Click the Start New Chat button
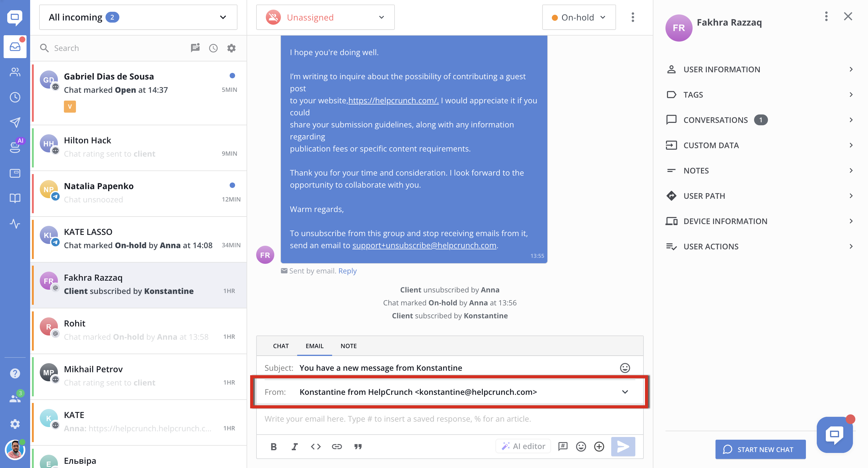This screenshot has height=468, width=868. pos(760,449)
